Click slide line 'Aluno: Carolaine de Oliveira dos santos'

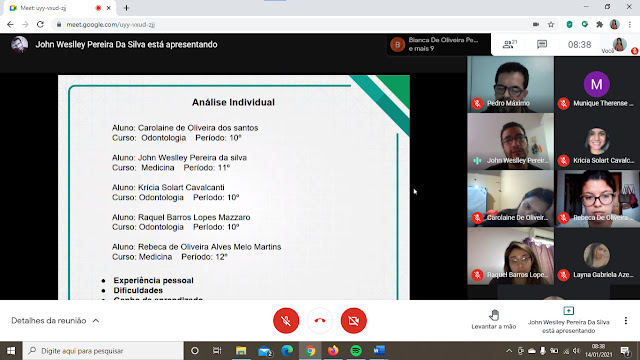click(185, 128)
